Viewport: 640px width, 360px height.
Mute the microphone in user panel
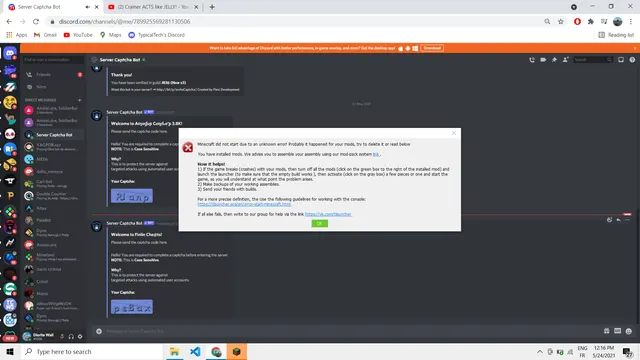tap(62, 336)
